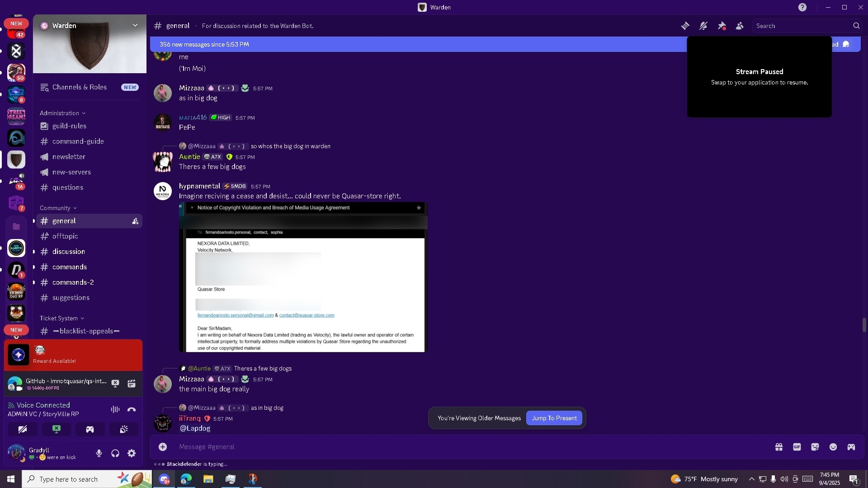Click the Reward Available banner

[x=73, y=355]
